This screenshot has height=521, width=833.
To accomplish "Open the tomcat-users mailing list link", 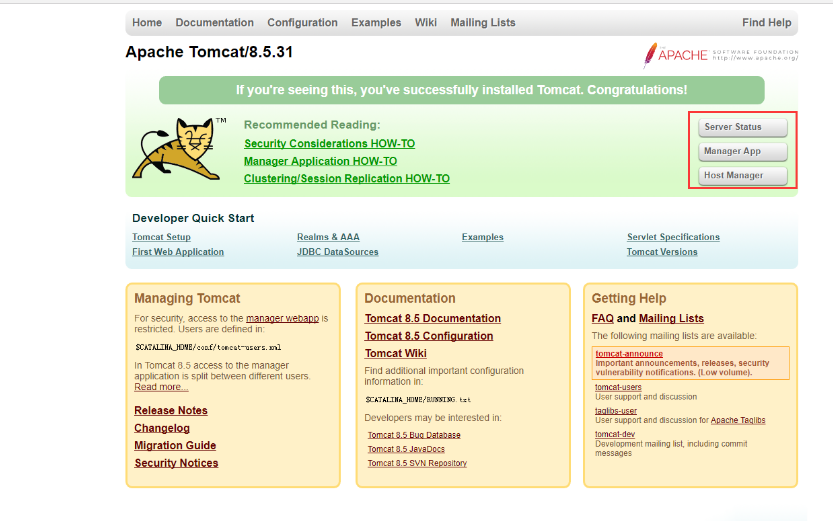I will 618,387.
